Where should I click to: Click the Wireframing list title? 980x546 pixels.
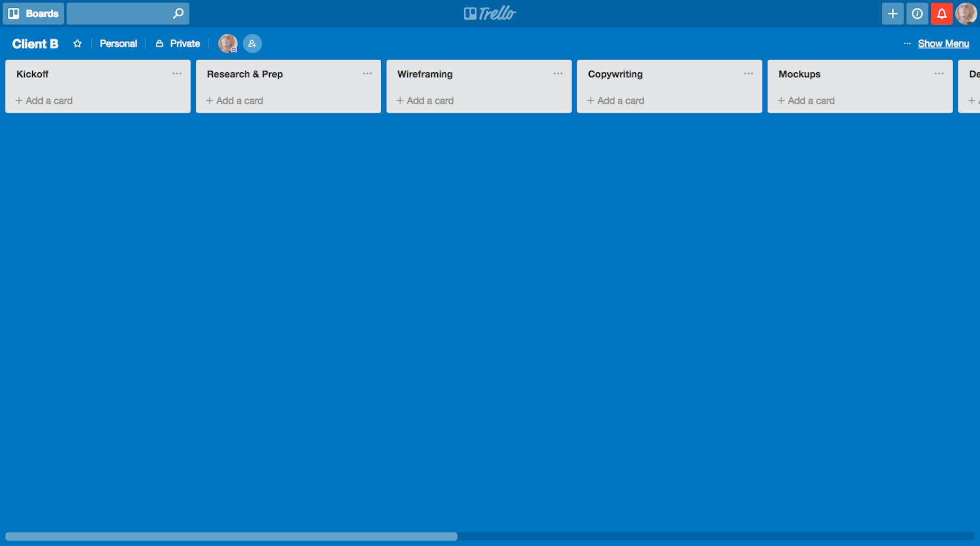(425, 74)
